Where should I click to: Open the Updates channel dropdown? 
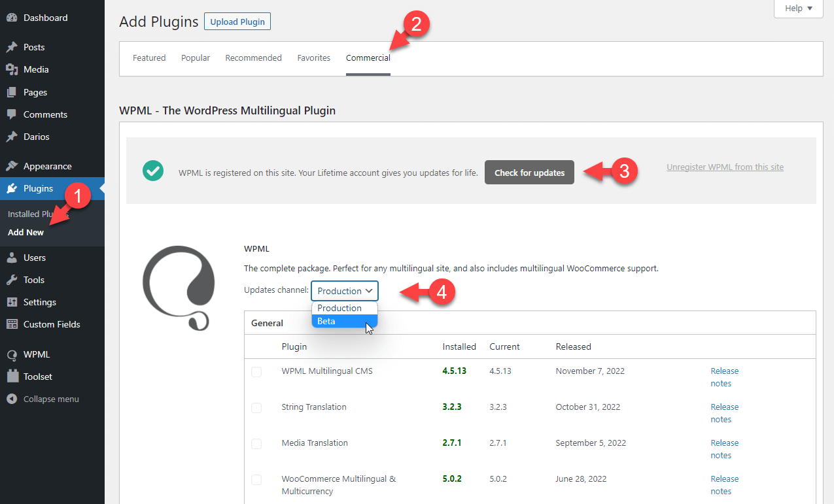tap(345, 291)
